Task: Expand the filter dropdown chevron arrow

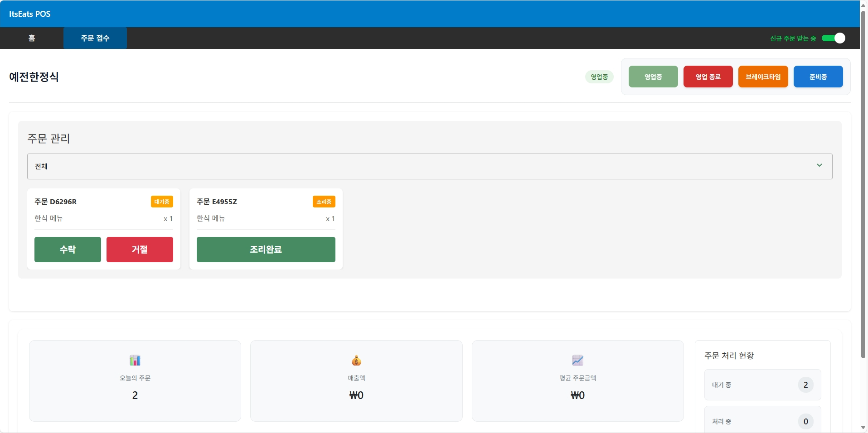Action: tap(820, 165)
